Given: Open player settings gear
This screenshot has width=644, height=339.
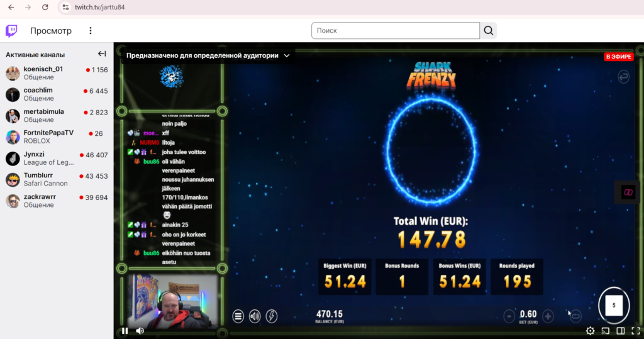Looking at the screenshot, I should (590, 331).
